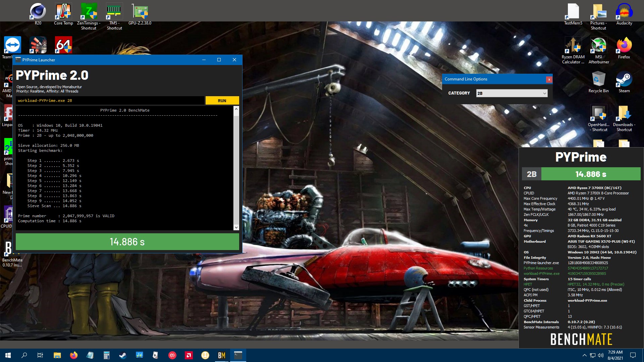Click the green 14.886 s result bar

point(127,242)
